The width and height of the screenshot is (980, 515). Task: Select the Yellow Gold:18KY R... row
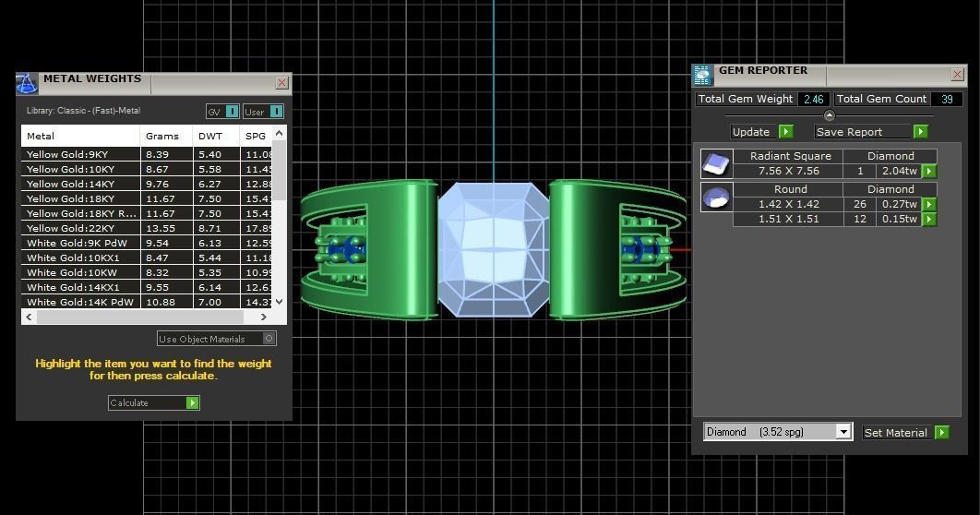point(146,214)
